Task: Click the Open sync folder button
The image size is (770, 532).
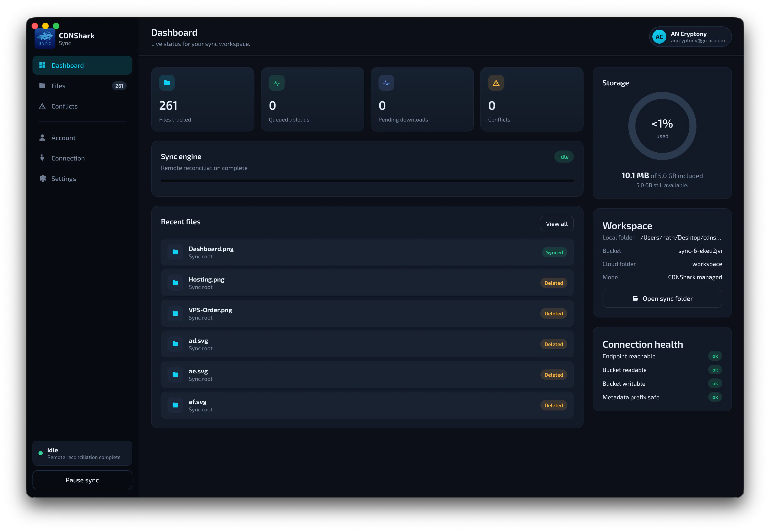Action: 662,298
